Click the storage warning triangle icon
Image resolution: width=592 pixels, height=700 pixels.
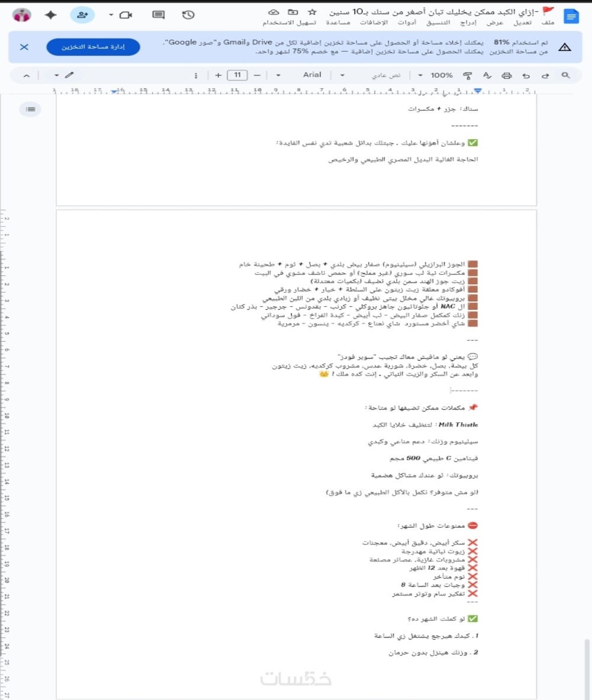point(565,47)
